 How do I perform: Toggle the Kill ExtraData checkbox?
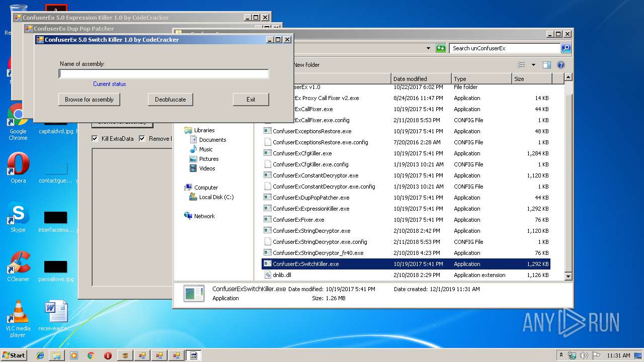tap(95, 139)
